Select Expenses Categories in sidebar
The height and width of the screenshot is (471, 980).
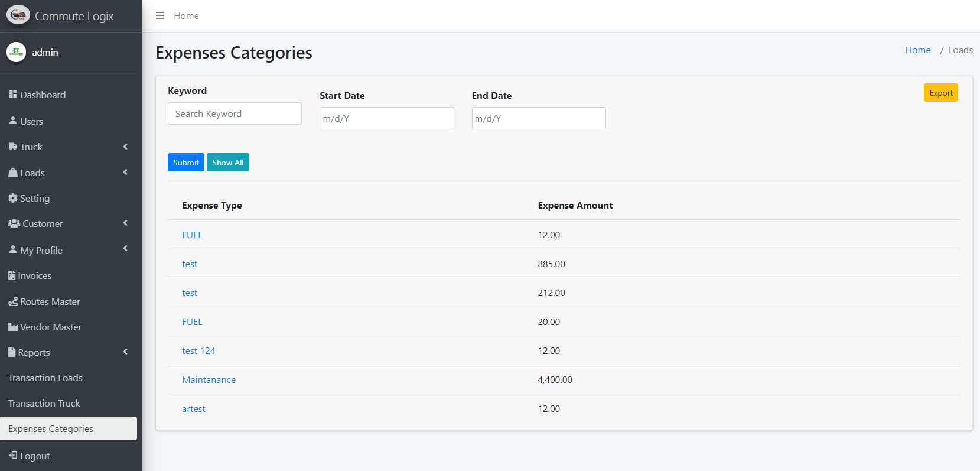51,429
